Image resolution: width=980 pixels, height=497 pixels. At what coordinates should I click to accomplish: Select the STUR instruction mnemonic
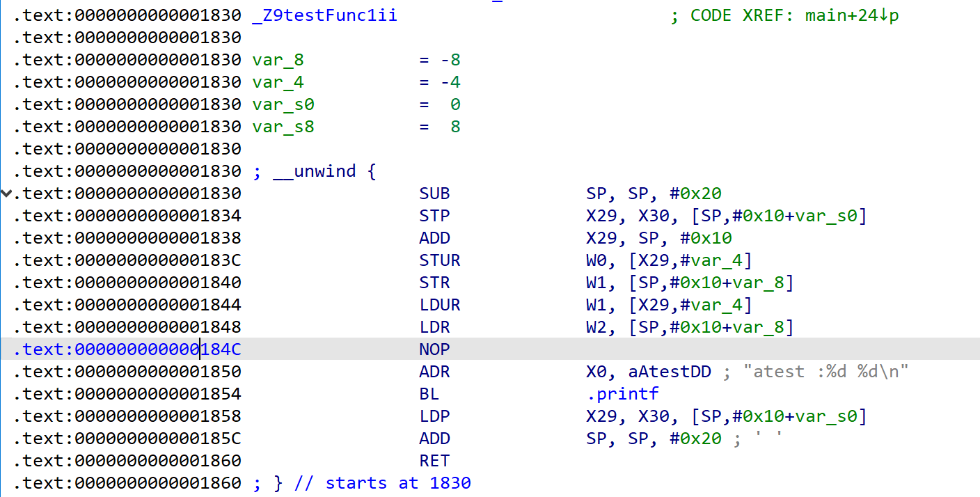point(440,260)
